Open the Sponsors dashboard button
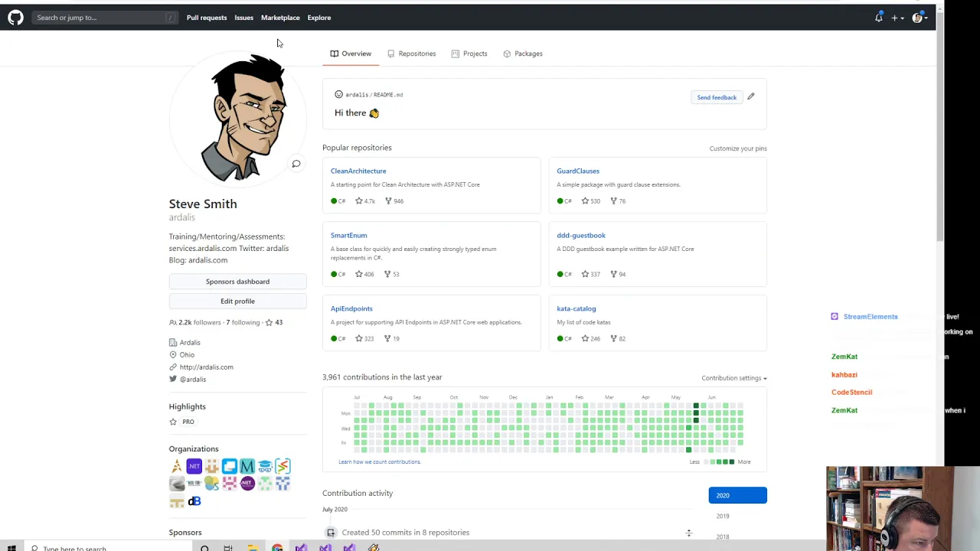The width and height of the screenshot is (980, 551). click(237, 282)
